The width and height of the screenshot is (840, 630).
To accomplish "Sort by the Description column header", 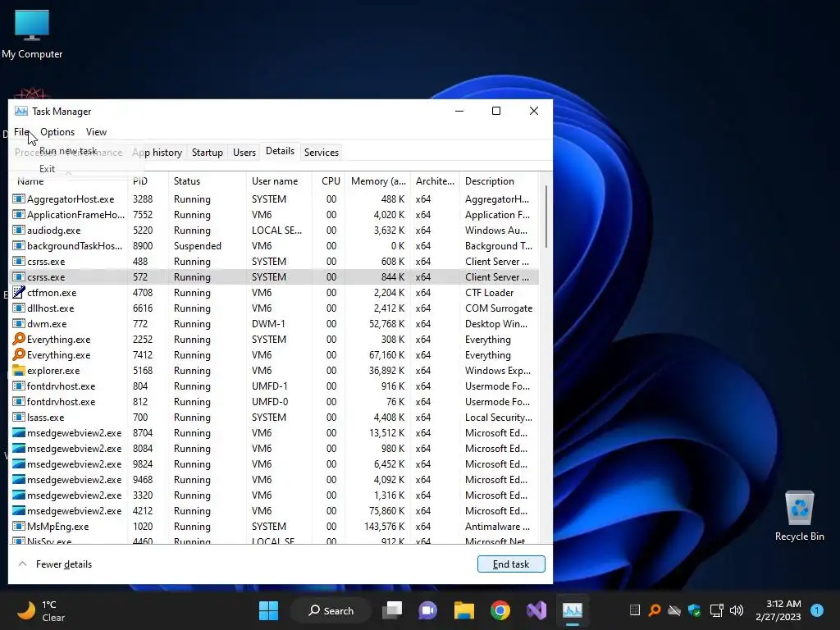I will point(499,181).
